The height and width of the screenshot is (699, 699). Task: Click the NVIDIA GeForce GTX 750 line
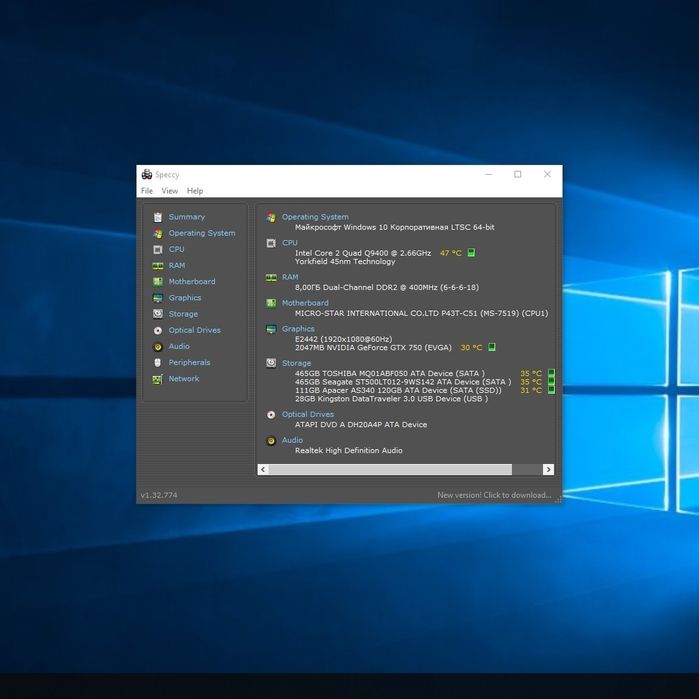click(x=373, y=348)
